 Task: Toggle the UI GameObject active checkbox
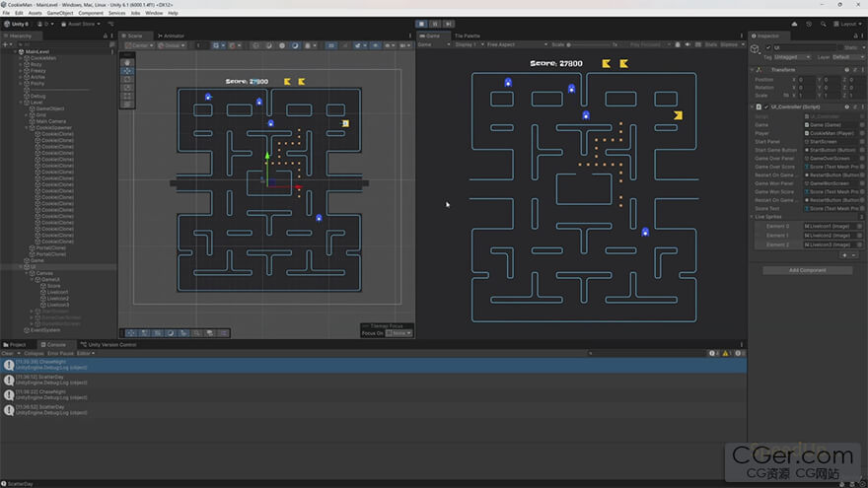pos(768,47)
